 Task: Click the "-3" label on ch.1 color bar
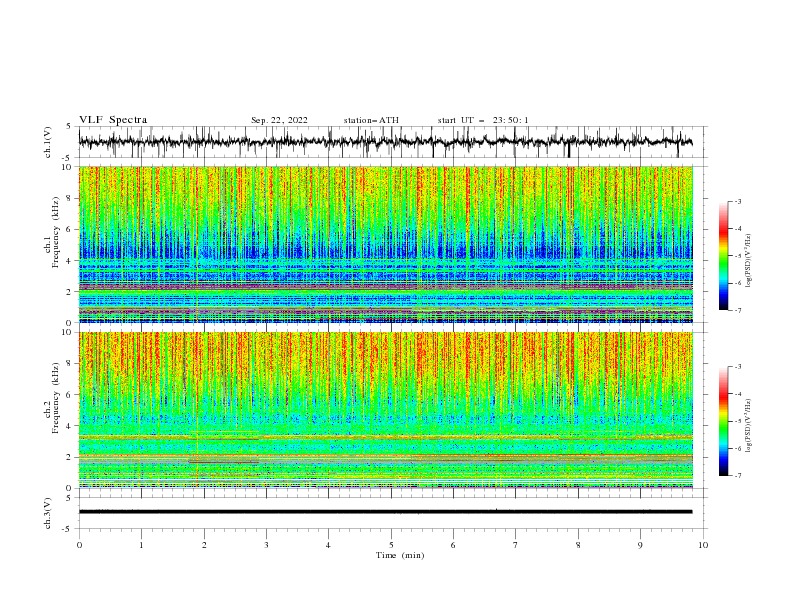click(738, 201)
